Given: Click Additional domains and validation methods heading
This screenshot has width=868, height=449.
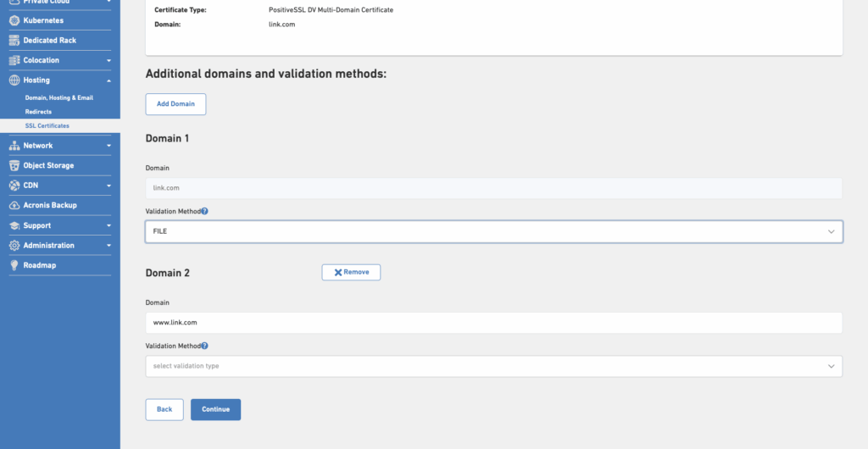Looking at the screenshot, I should pyautogui.click(x=265, y=74).
